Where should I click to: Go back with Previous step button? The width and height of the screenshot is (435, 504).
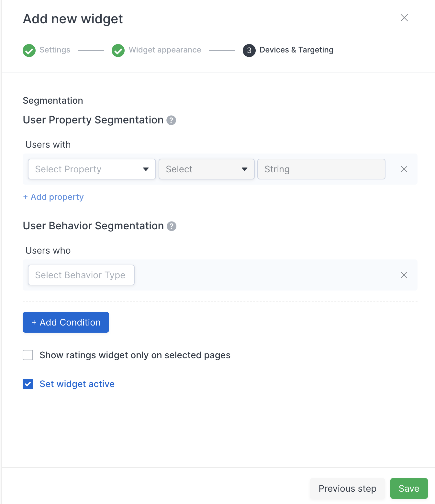point(348,488)
